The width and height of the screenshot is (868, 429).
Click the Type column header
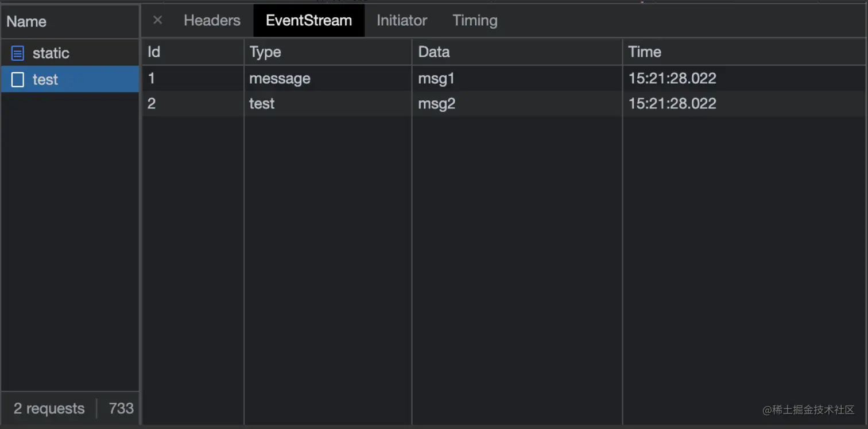[x=265, y=52]
